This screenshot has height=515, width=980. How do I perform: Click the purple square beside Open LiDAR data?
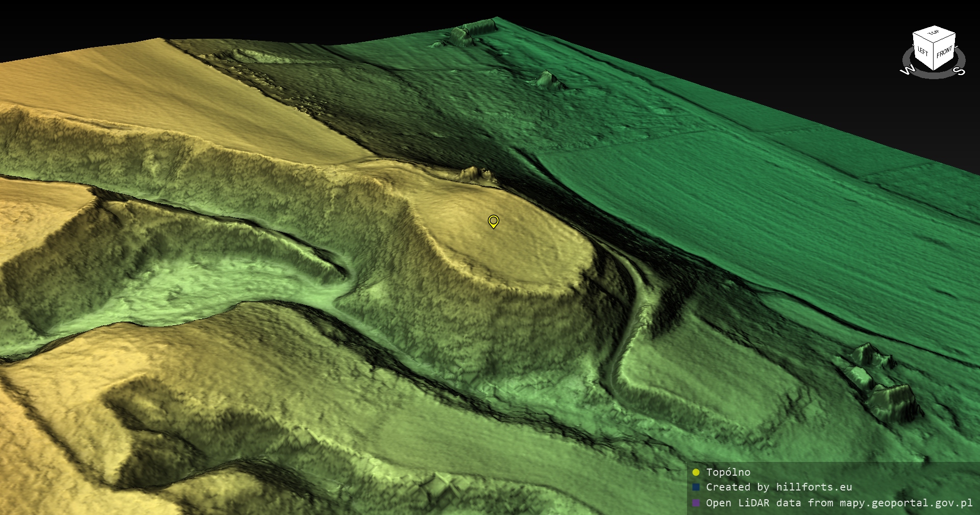(696, 503)
